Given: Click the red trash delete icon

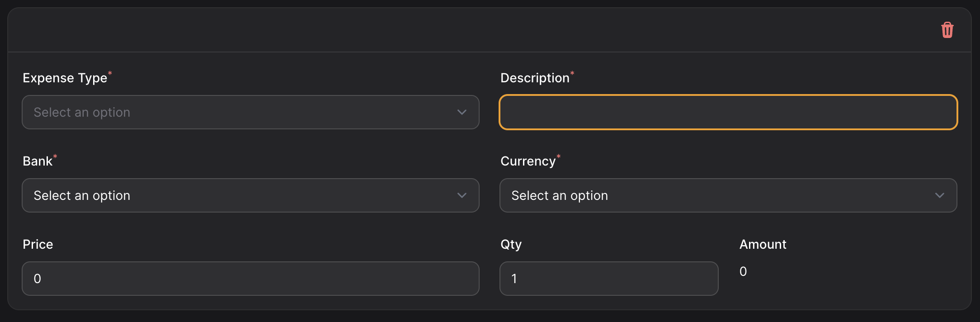Looking at the screenshot, I should click(947, 29).
